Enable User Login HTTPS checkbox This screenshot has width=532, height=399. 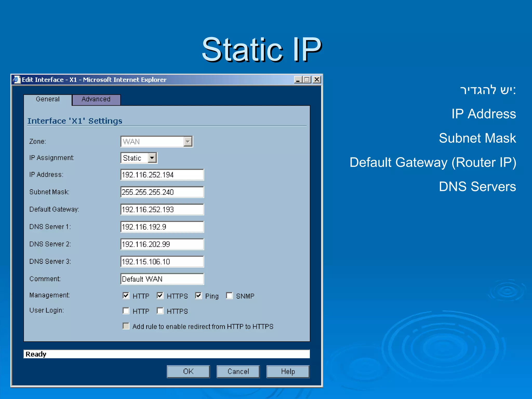[x=160, y=311]
